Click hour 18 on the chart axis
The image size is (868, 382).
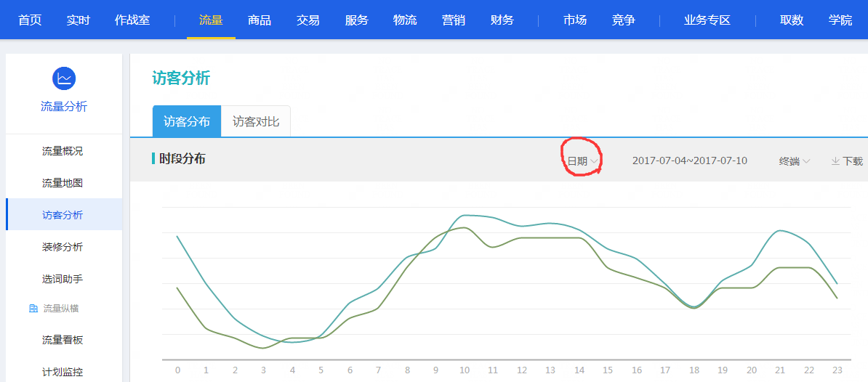tap(694, 370)
